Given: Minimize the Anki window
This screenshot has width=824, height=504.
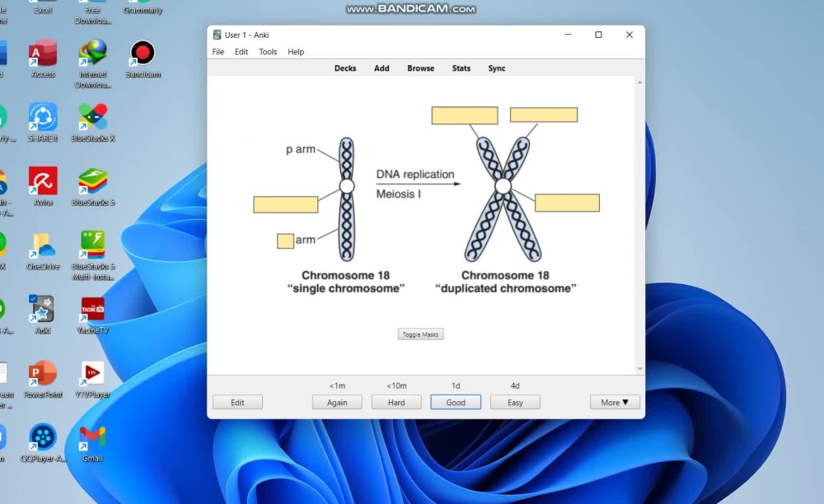Looking at the screenshot, I should coord(568,35).
